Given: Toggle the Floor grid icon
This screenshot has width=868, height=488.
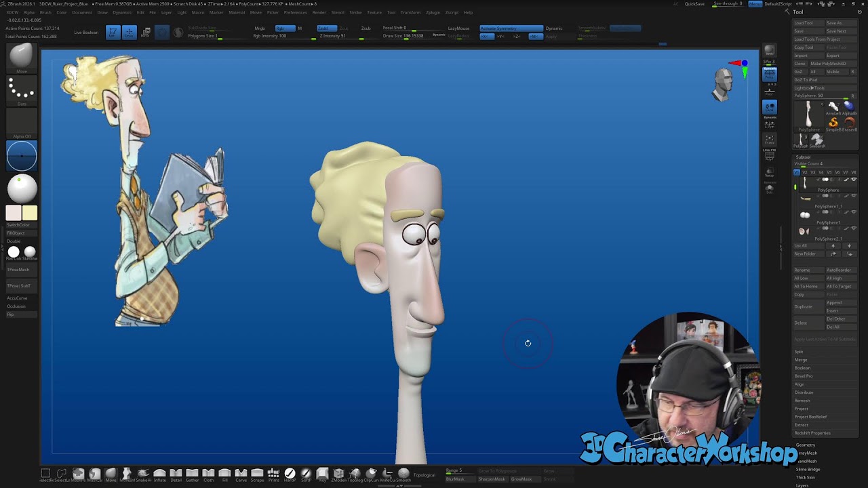Looking at the screenshot, I should 770,91.
